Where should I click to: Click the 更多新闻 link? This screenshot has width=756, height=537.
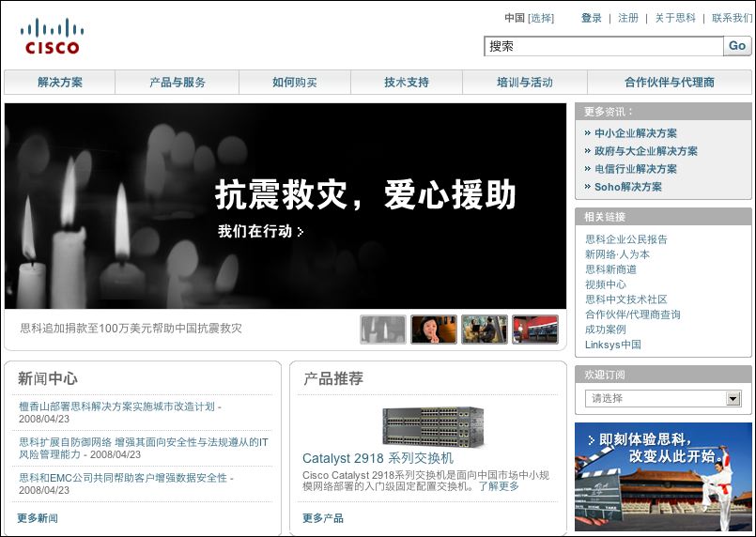(x=38, y=518)
